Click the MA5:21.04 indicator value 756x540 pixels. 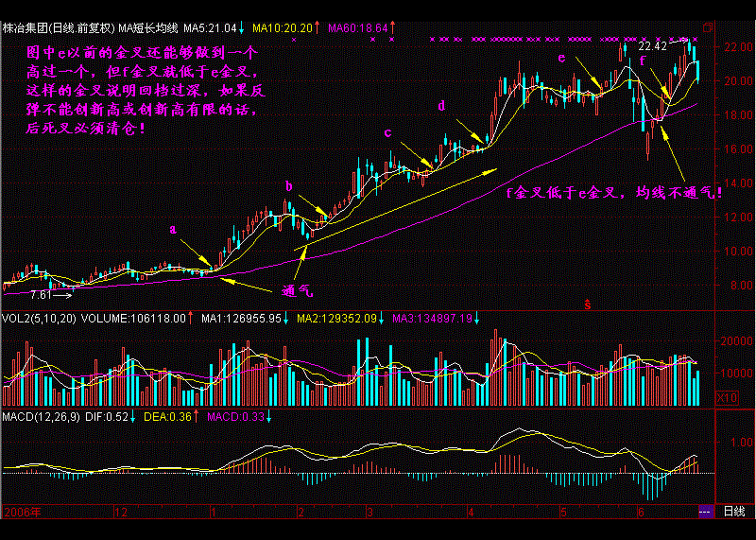(210, 28)
